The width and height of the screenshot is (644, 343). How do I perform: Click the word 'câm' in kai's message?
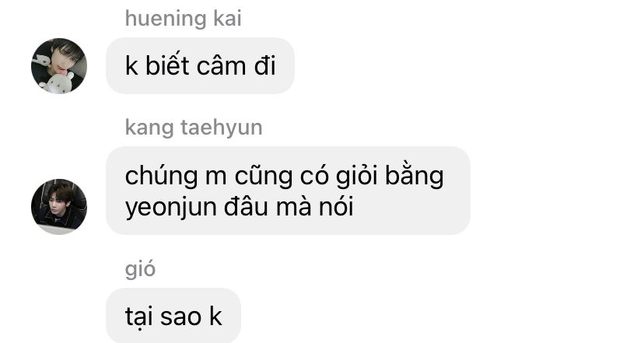tap(221, 66)
